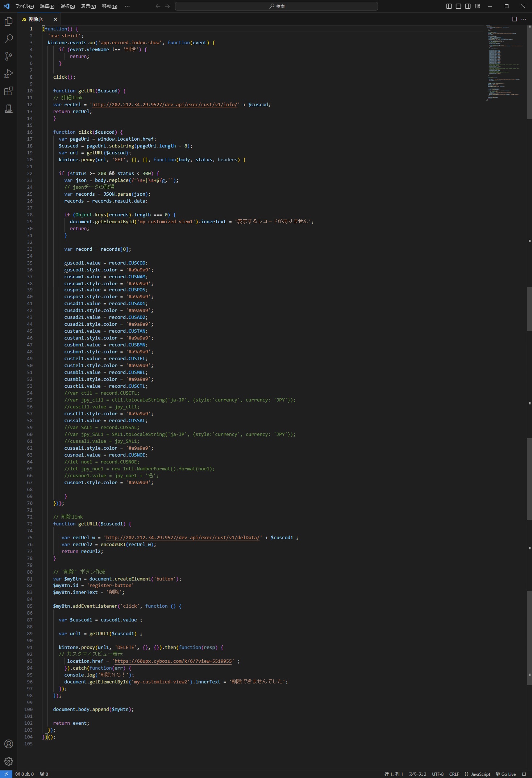Click the errors and warnings status indicator
Screen dimensions: 532x778
tap(25, 774)
